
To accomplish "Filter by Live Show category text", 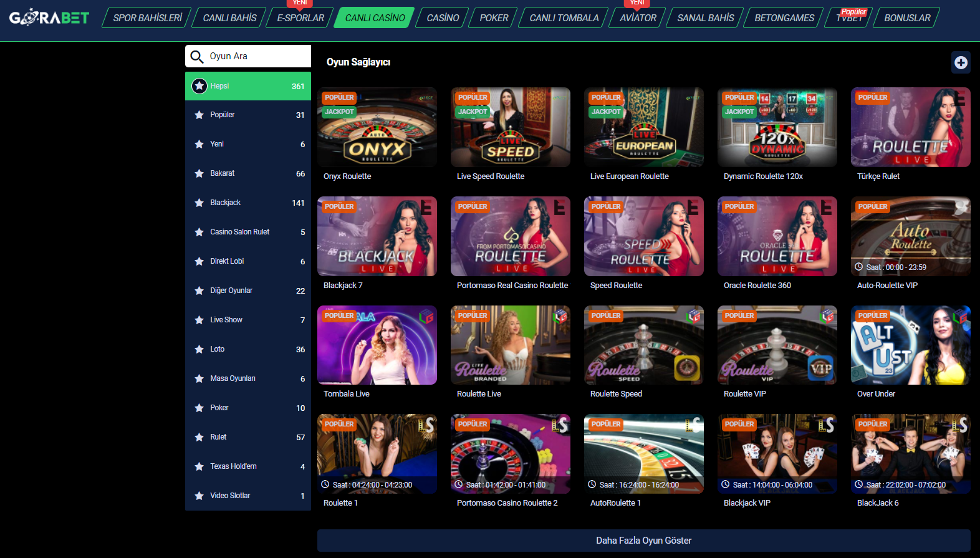I will click(x=226, y=320).
